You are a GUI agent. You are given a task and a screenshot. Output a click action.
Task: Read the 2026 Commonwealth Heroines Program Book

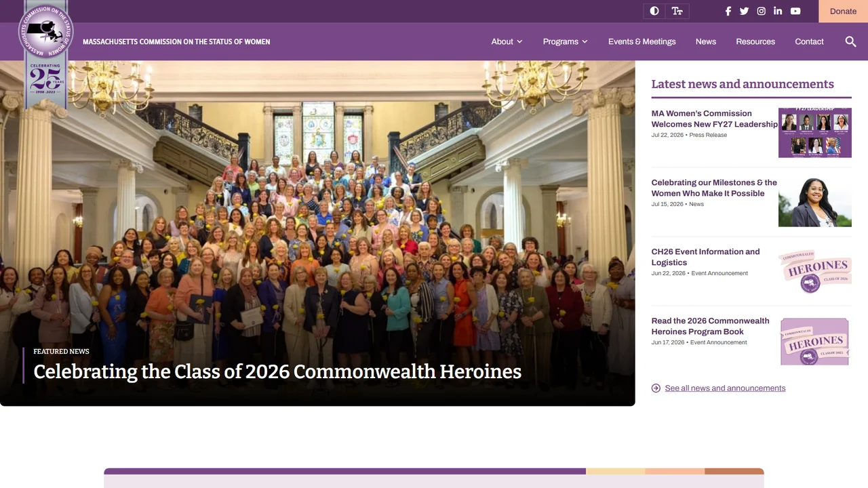[710, 326]
